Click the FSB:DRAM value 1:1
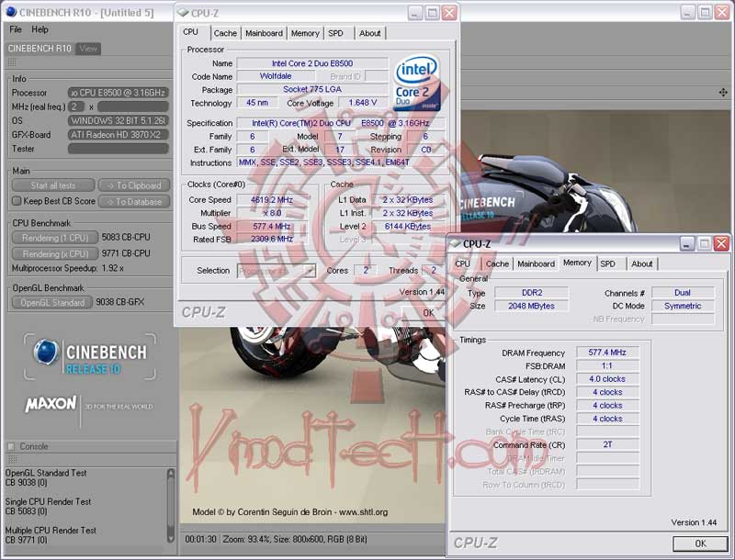 point(607,365)
